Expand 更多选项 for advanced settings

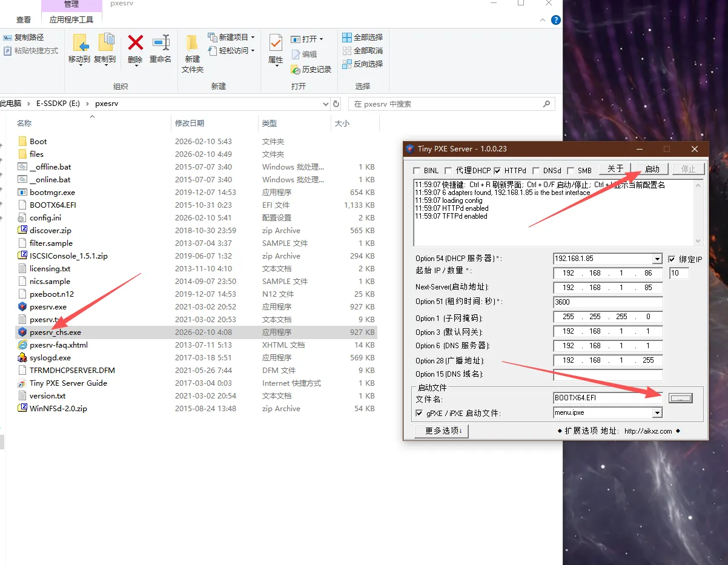441,431
